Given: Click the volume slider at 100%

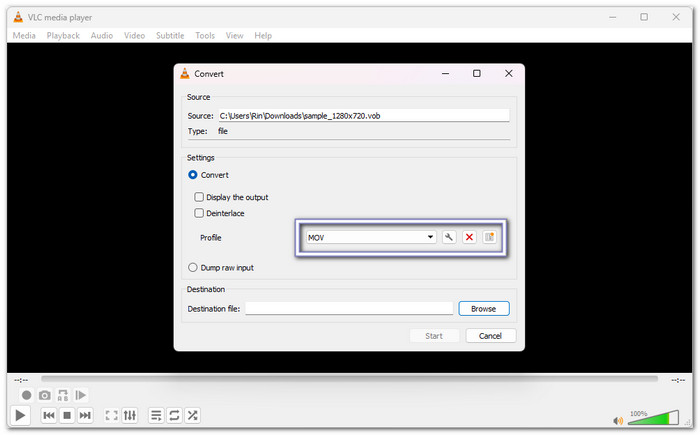Looking at the screenshot, I should tap(653, 419).
